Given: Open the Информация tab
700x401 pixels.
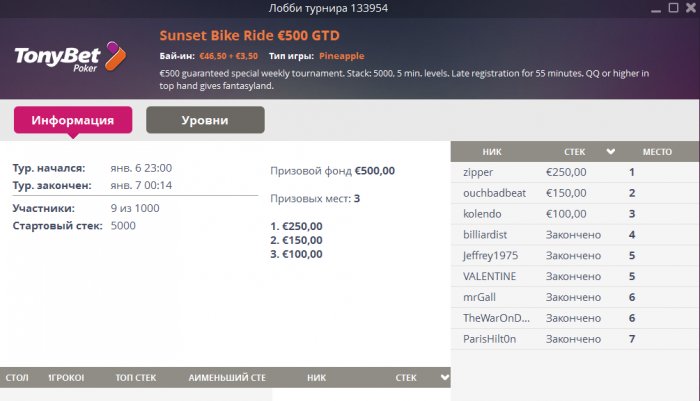Looking at the screenshot, I should [x=73, y=120].
